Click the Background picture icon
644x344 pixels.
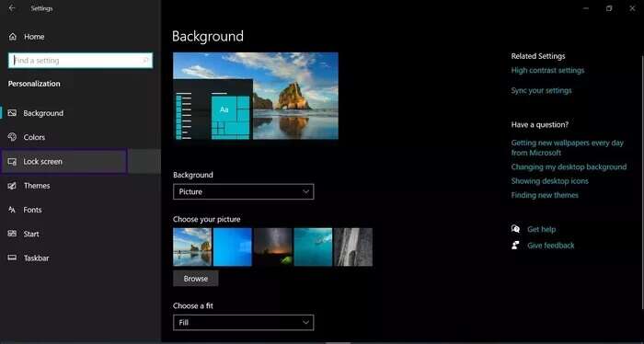pos(12,113)
